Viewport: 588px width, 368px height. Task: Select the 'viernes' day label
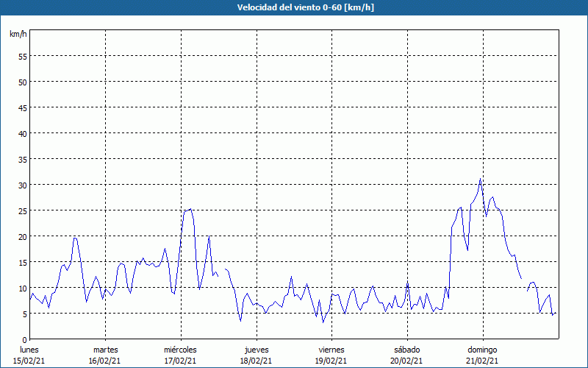click(x=331, y=350)
